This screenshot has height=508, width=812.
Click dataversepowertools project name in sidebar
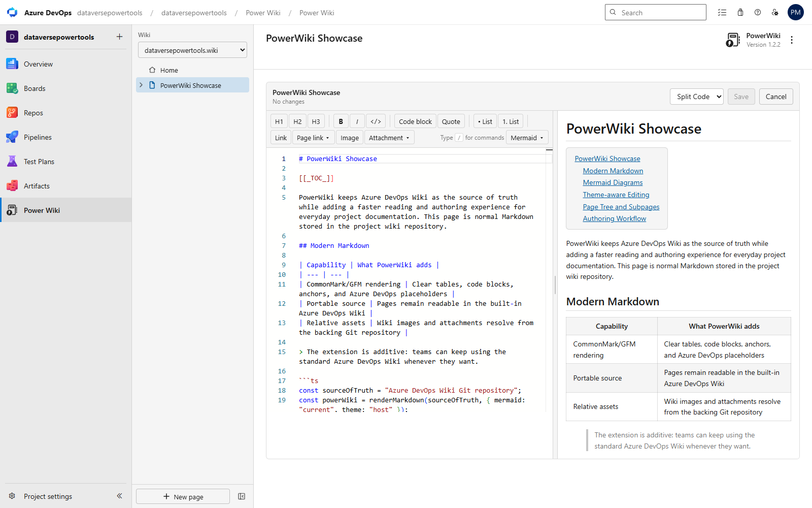coord(59,37)
